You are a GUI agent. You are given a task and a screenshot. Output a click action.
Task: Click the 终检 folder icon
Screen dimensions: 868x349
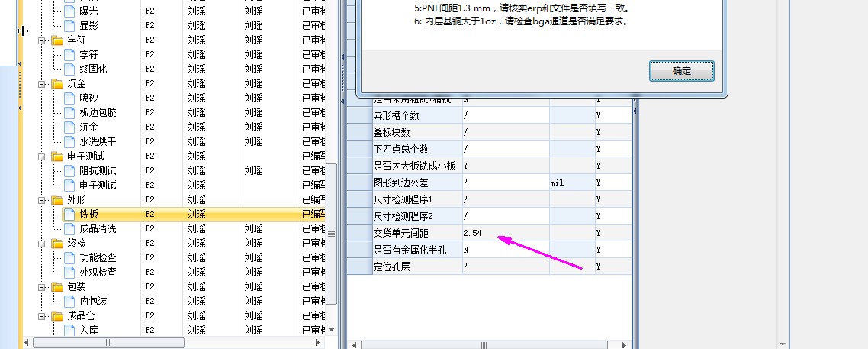tap(57, 244)
